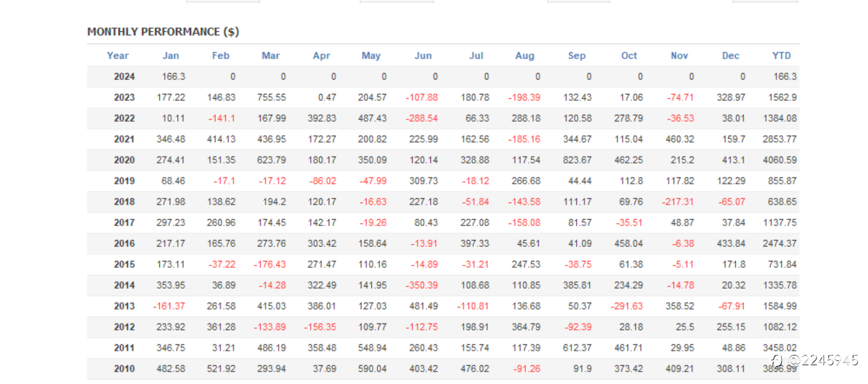Viewport: 868px width, 384px height.
Task: Click the 2020 year row label
Action: click(x=124, y=160)
